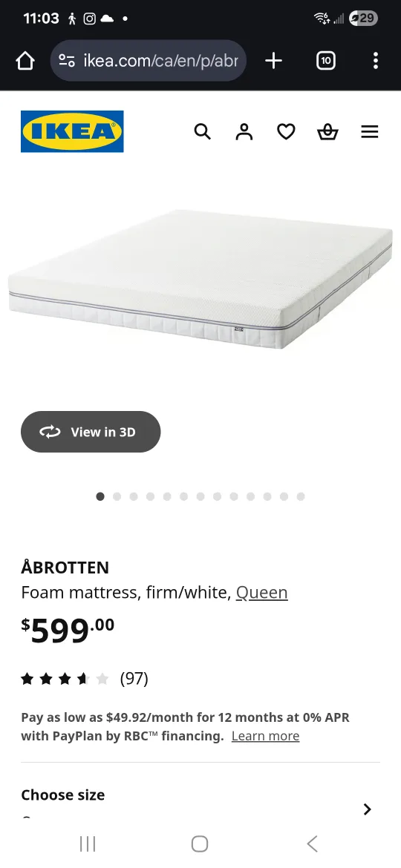This screenshot has width=401, height=868.
Task: Open a new browser tab with plus icon
Action: click(273, 61)
